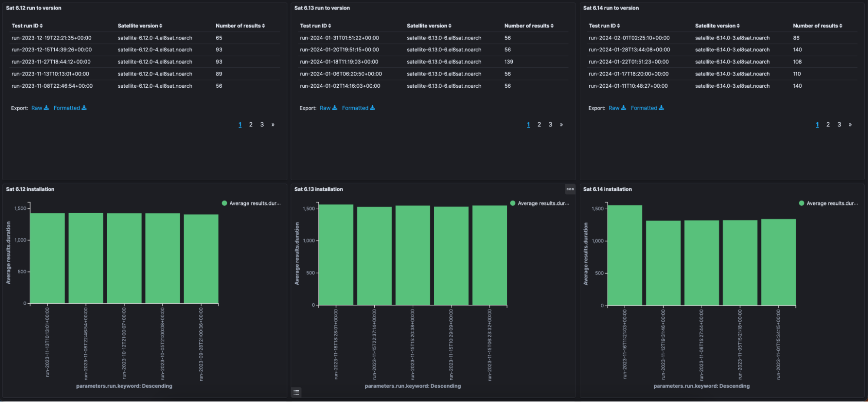Click the Raw download icon in Sat 6.13 panel
The image size is (868, 402).
tap(335, 108)
